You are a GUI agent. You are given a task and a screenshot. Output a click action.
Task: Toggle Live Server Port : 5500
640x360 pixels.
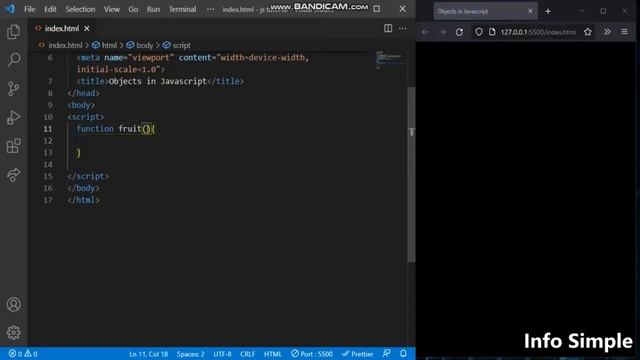pyautogui.click(x=312, y=354)
